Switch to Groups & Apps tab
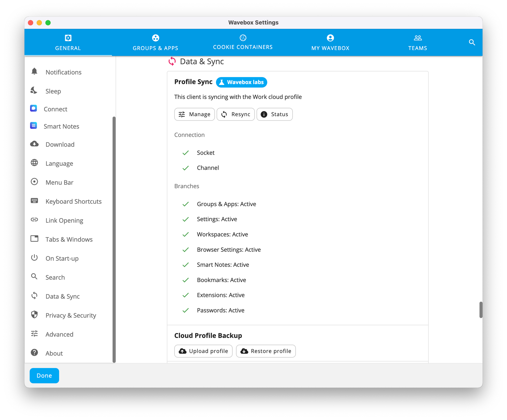This screenshot has width=507, height=420. tap(155, 42)
